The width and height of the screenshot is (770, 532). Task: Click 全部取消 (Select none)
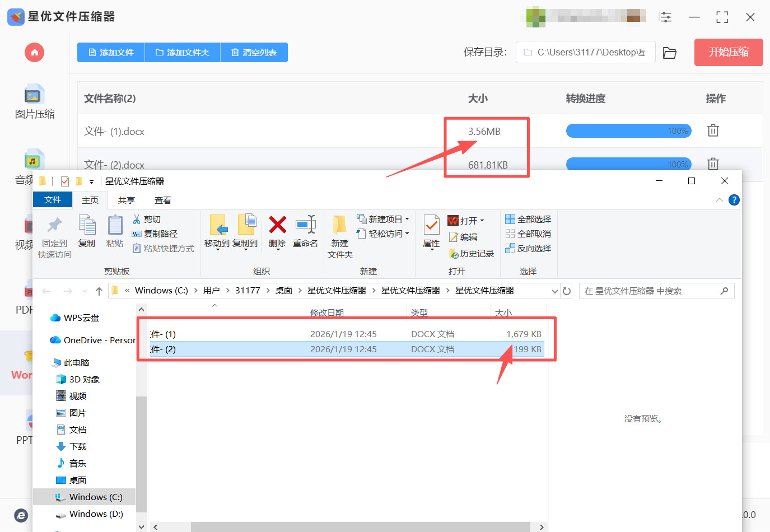pyautogui.click(x=528, y=234)
